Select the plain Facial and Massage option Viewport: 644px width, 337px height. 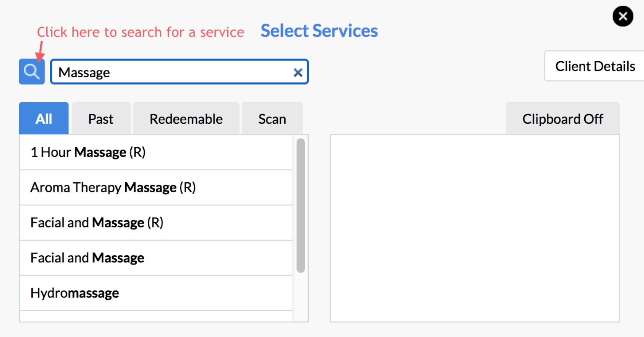(x=112, y=257)
